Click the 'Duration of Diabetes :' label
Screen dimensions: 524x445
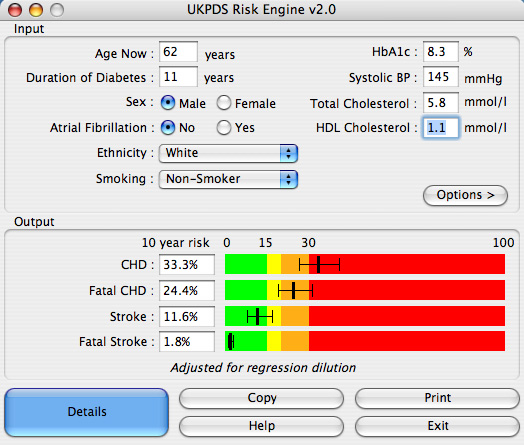[x=90, y=78]
